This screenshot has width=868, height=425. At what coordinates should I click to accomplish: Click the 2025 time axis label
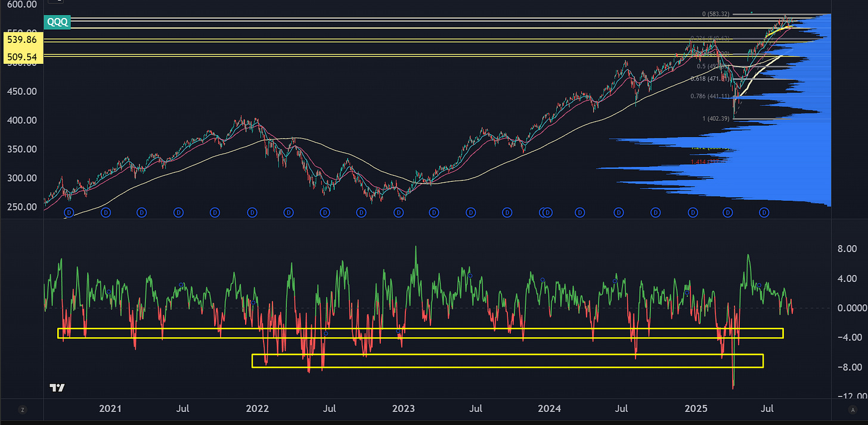point(696,409)
